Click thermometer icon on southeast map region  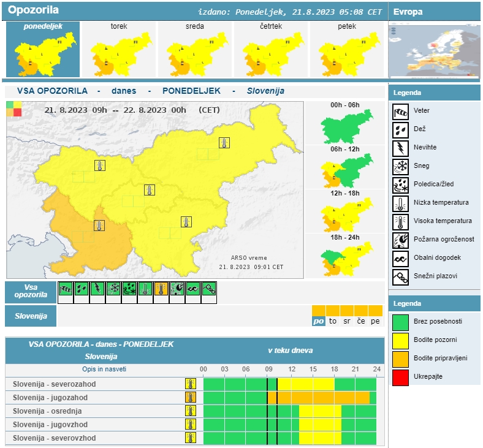point(186,222)
